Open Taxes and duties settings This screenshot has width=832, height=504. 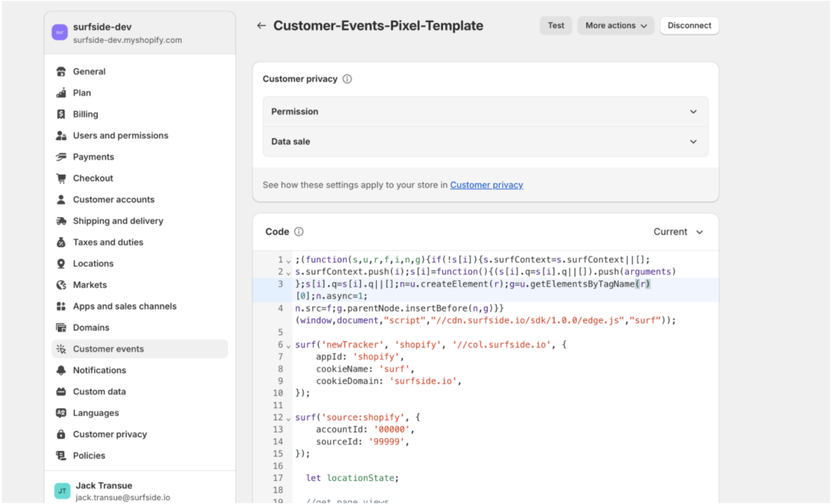coord(140,242)
